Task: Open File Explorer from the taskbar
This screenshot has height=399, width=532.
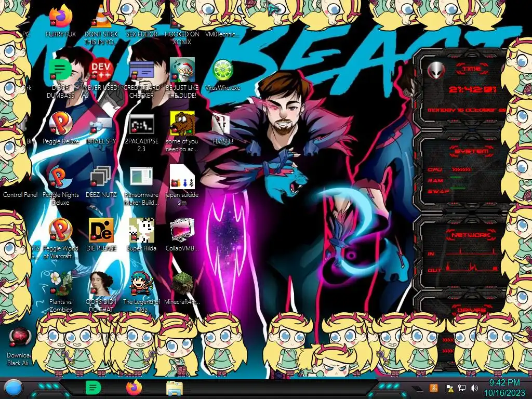Action: click(175, 389)
